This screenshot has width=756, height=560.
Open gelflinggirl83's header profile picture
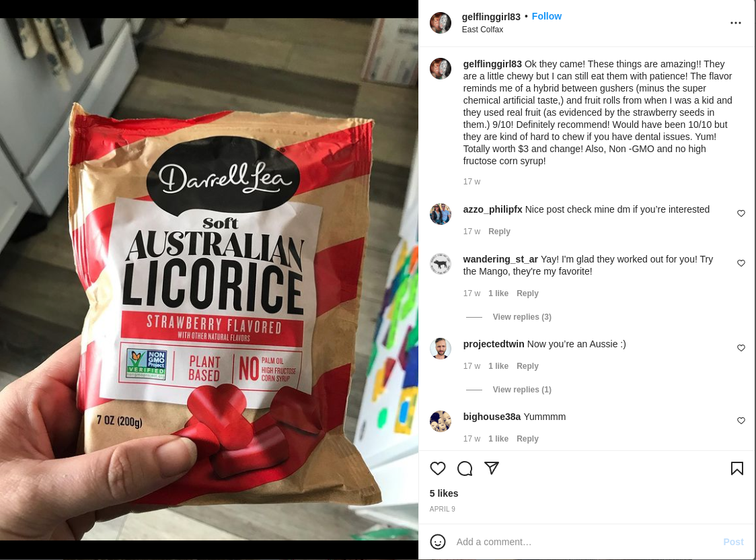(x=440, y=23)
